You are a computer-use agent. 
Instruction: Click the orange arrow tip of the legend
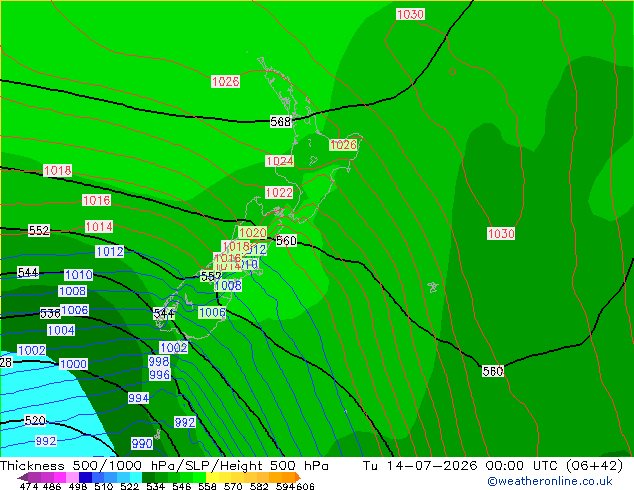[298, 477]
